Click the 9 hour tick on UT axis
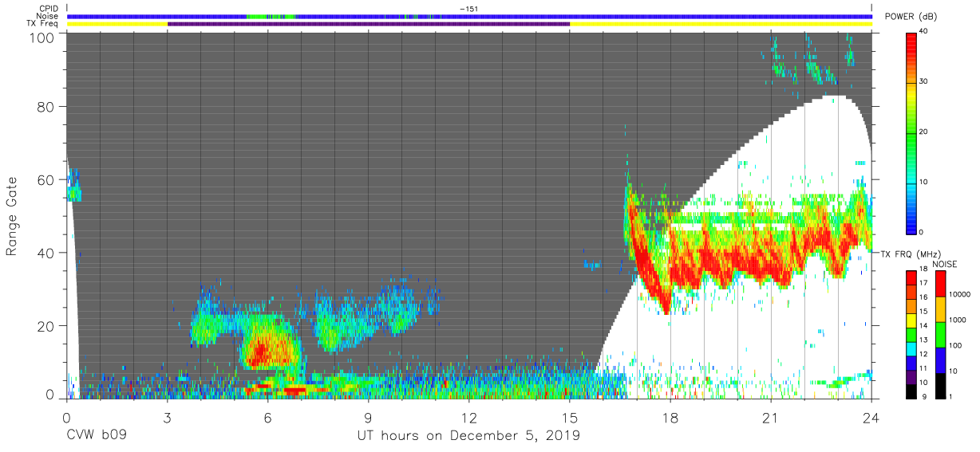Image resolution: width=980 pixels, height=452 pixels. point(369,417)
